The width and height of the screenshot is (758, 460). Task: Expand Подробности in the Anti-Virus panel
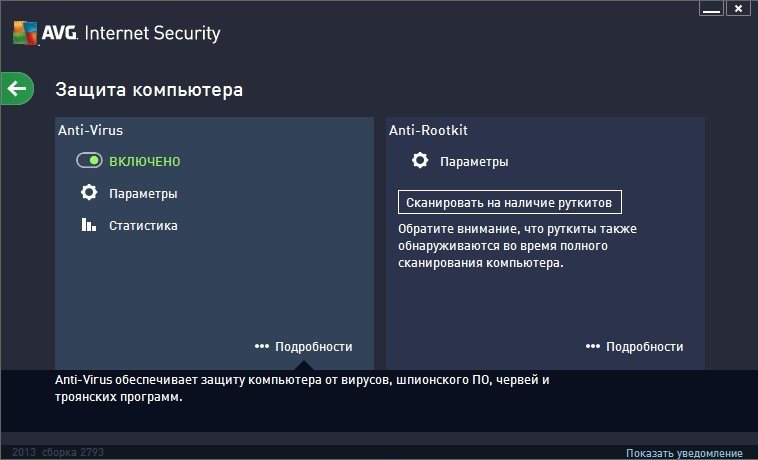313,346
